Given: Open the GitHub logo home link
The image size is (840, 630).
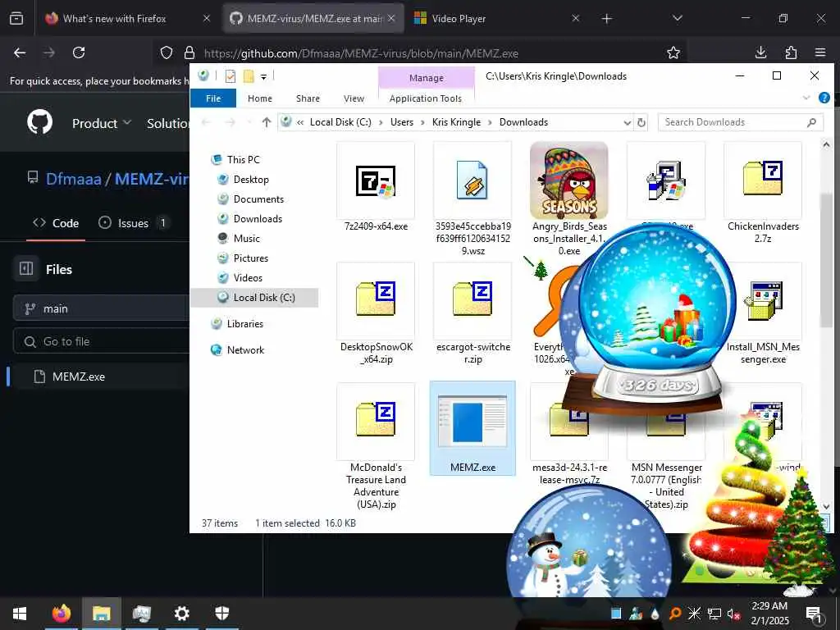Looking at the screenshot, I should click(39, 122).
